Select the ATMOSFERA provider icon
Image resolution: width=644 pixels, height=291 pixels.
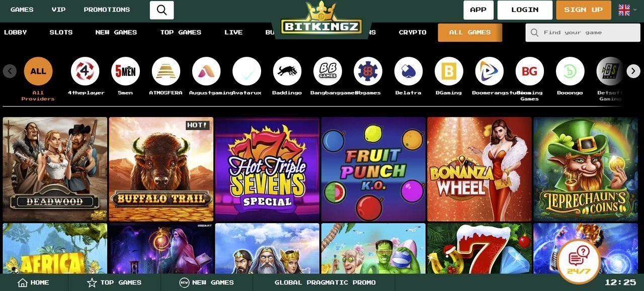(166, 71)
